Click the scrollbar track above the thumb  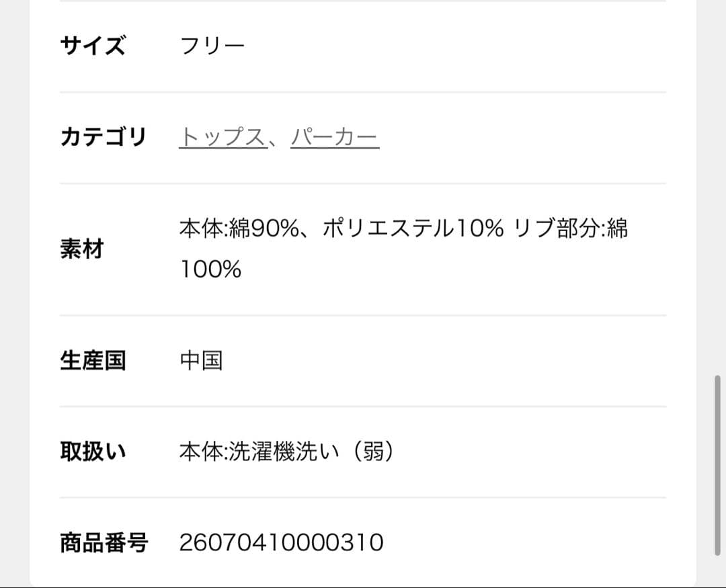pyautogui.click(x=718, y=202)
